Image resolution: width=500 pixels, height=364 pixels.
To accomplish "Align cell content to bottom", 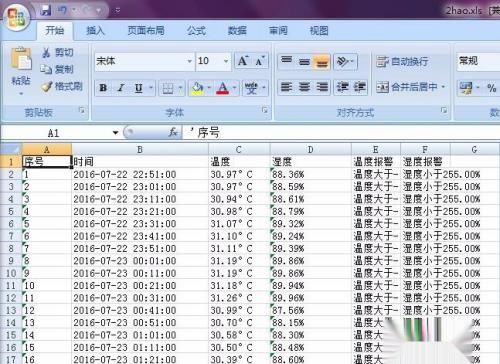I will click(321, 61).
